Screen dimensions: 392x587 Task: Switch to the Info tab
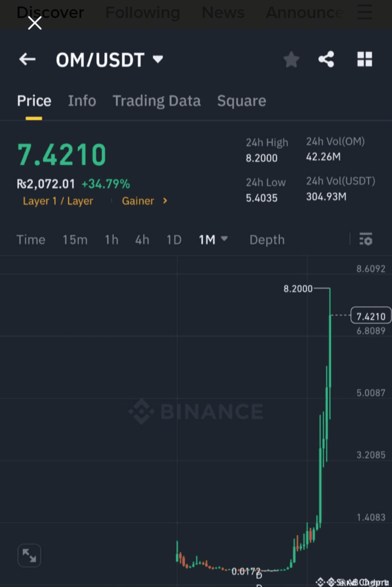click(82, 101)
